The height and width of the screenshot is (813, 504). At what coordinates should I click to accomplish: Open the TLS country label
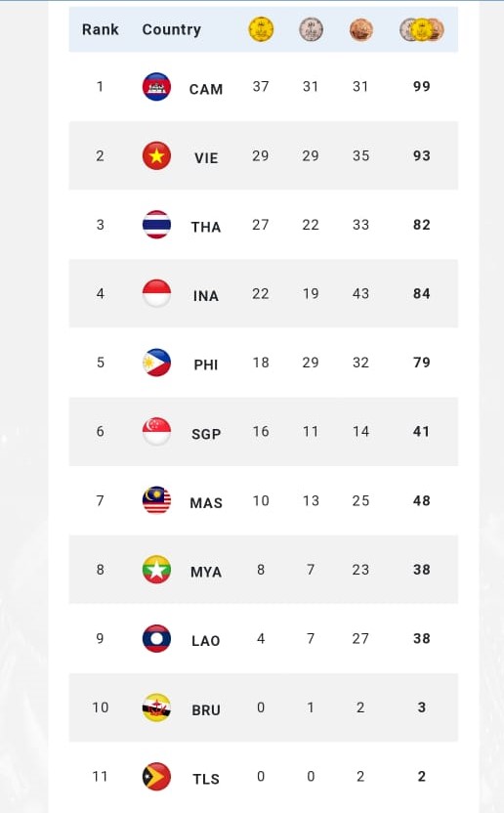[x=206, y=779]
